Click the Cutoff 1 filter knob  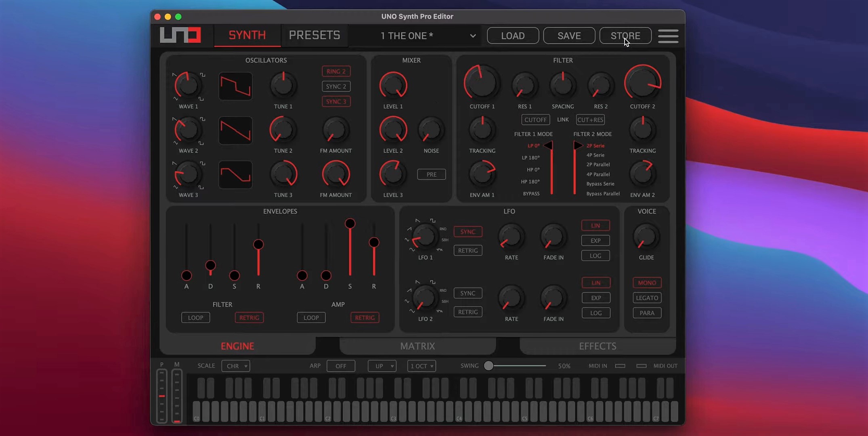[482, 83]
